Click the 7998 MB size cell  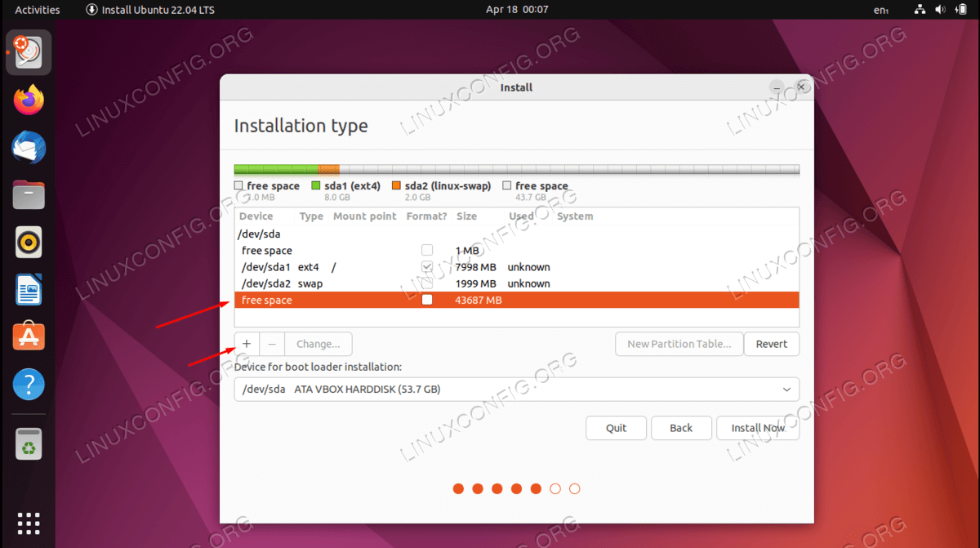pyautogui.click(x=475, y=267)
